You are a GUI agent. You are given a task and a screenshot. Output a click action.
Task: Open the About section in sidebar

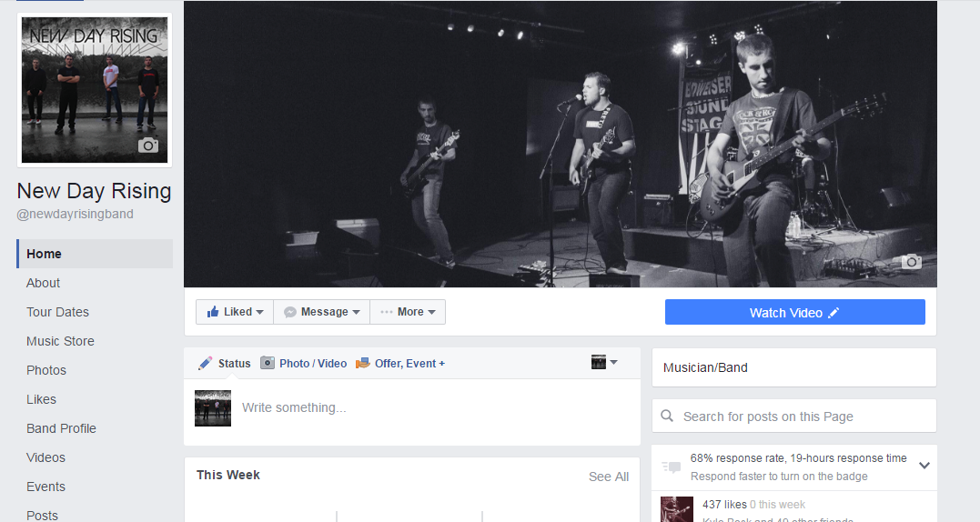pyautogui.click(x=43, y=283)
